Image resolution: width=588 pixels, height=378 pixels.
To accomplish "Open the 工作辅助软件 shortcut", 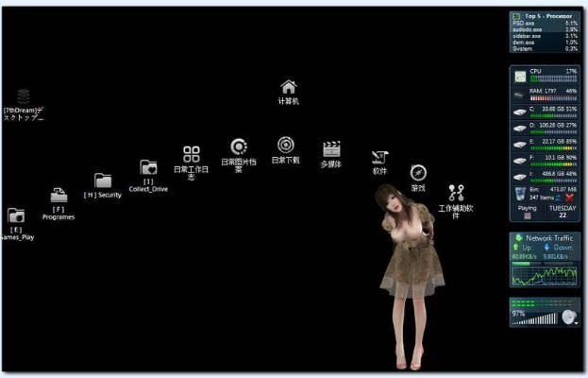I will coord(456,192).
